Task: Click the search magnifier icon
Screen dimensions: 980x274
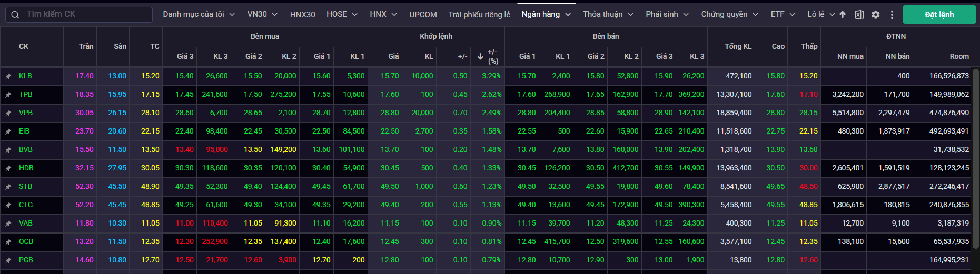Action: click(x=15, y=15)
